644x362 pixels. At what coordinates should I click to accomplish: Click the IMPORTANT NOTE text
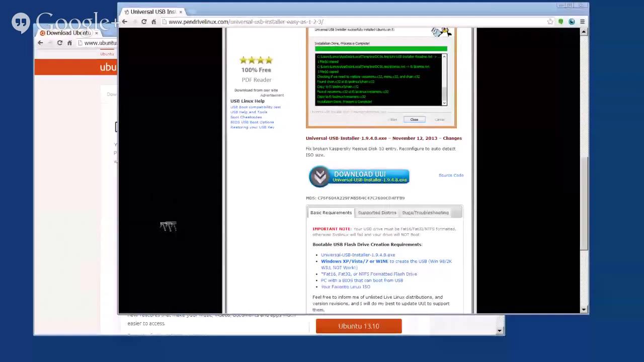(x=332, y=229)
